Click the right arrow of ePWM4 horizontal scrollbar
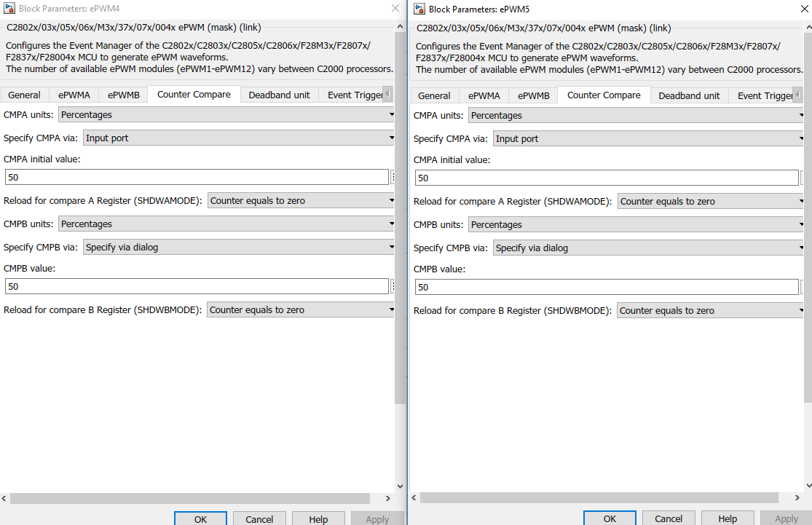The height and width of the screenshot is (525, 812). [x=387, y=498]
